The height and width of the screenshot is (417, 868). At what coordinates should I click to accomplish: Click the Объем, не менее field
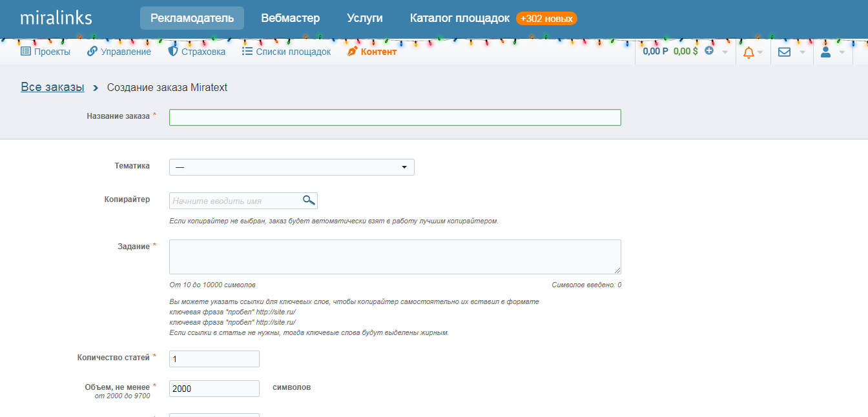click(214, 389)
